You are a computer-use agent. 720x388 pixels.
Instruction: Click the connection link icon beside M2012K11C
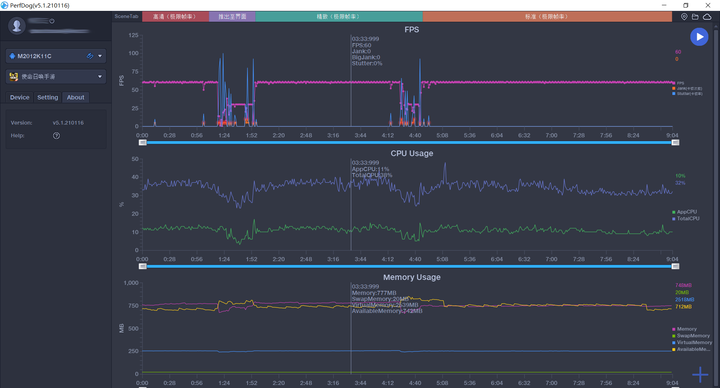tap(90, 56)
